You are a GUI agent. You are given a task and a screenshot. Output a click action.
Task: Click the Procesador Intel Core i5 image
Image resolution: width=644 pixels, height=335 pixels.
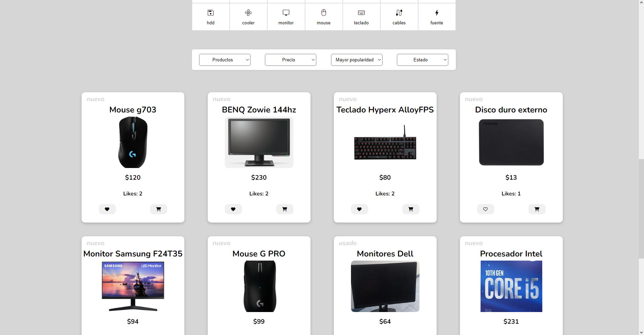pos(511,286)
